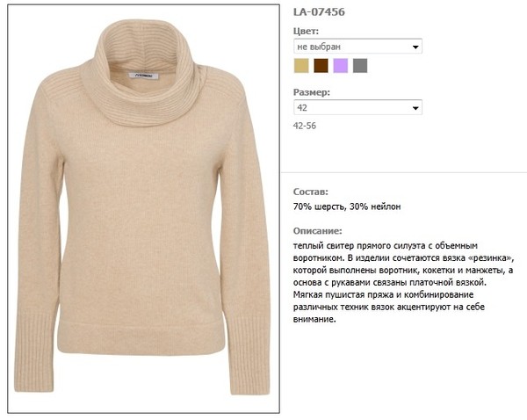Open the Размер dropdown showing 42

[357, 107]
